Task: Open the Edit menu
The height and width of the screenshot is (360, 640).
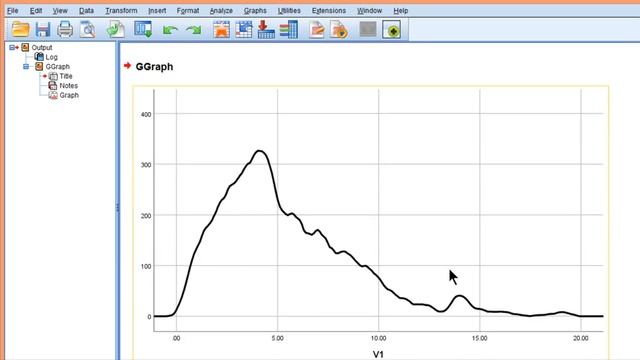Action: [36, 11]
